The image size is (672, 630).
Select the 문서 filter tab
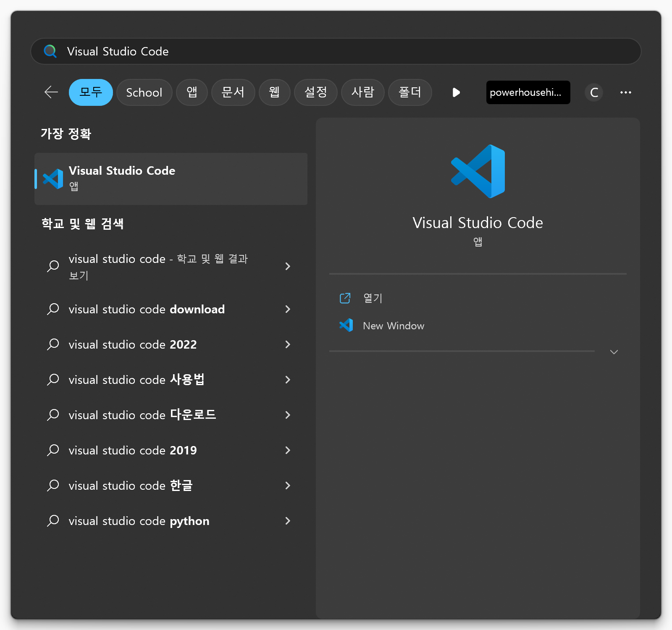click(x=233, y=92)
